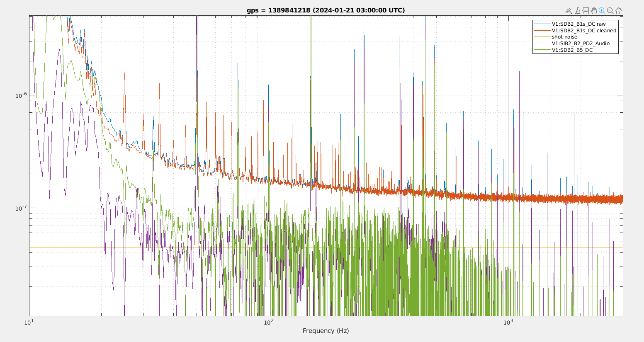Select the zoom out magnifier
Image resolution: width=644 pixels, height=342 pixels.
610,11
